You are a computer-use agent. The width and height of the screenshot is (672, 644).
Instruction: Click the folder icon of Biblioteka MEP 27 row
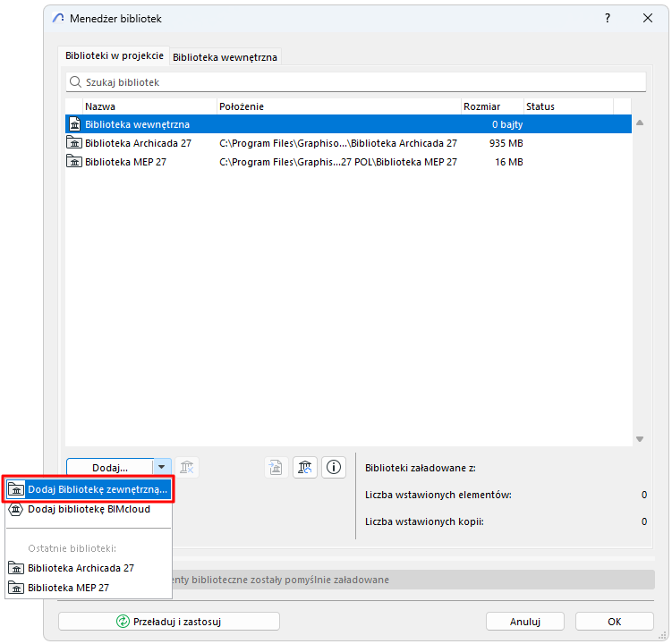point(74,162)
